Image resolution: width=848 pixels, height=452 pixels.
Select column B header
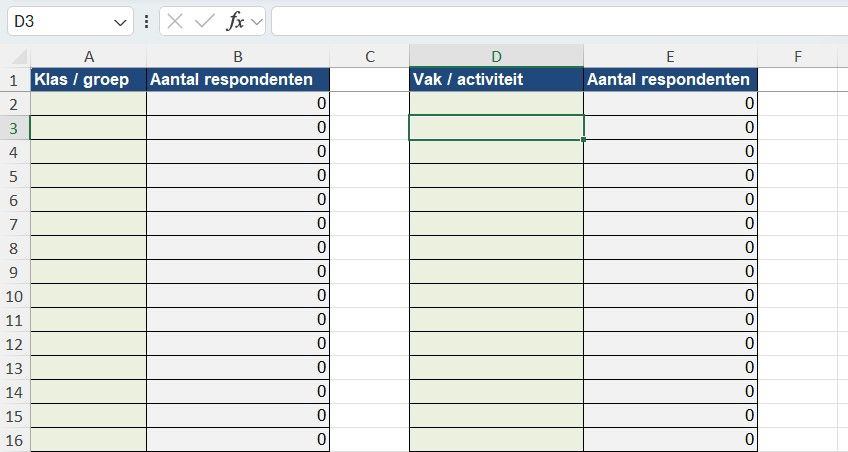click(x=238, y=56)
